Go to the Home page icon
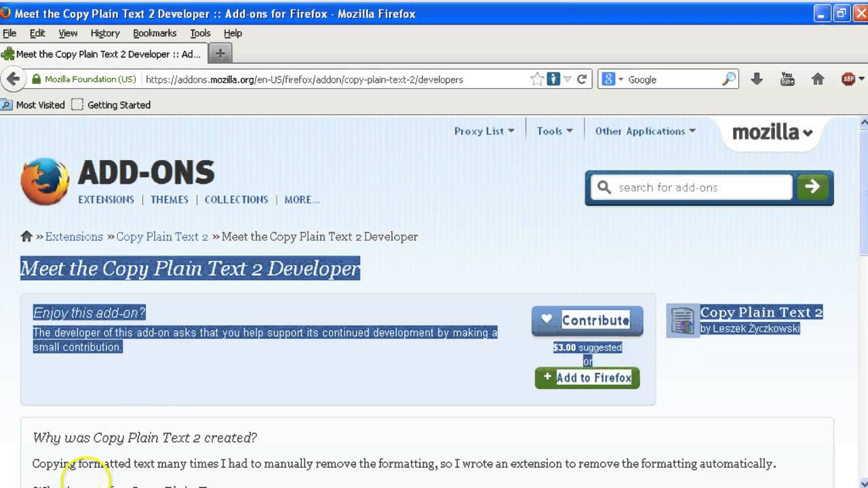Screen dimensions: 868x488 818,79
